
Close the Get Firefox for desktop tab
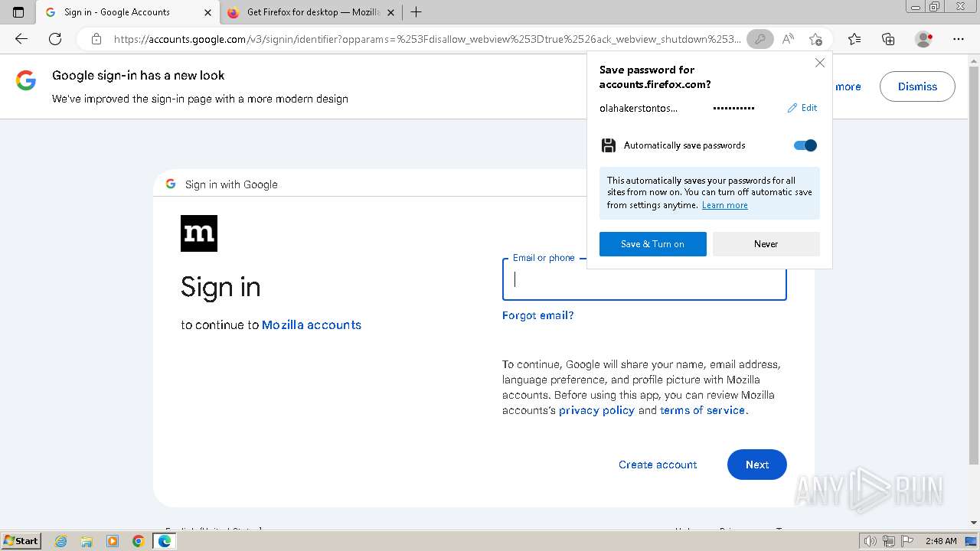pos(391,12)
